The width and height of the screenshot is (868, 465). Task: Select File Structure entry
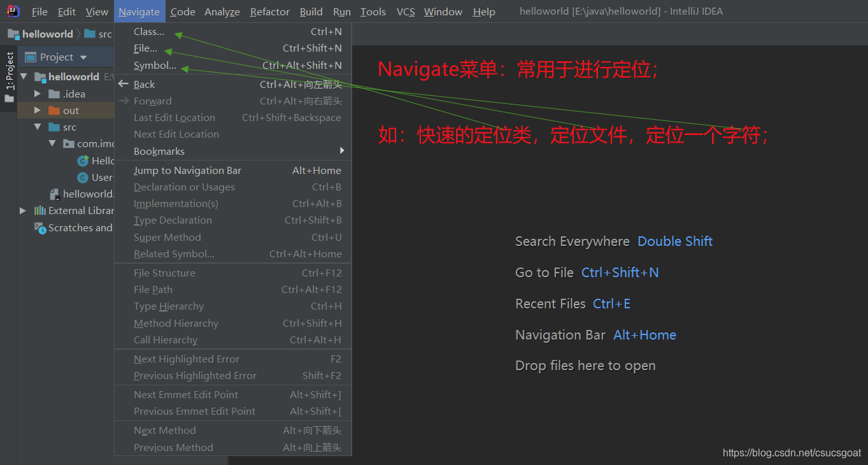pyautogui.click(x=233, y=273)
